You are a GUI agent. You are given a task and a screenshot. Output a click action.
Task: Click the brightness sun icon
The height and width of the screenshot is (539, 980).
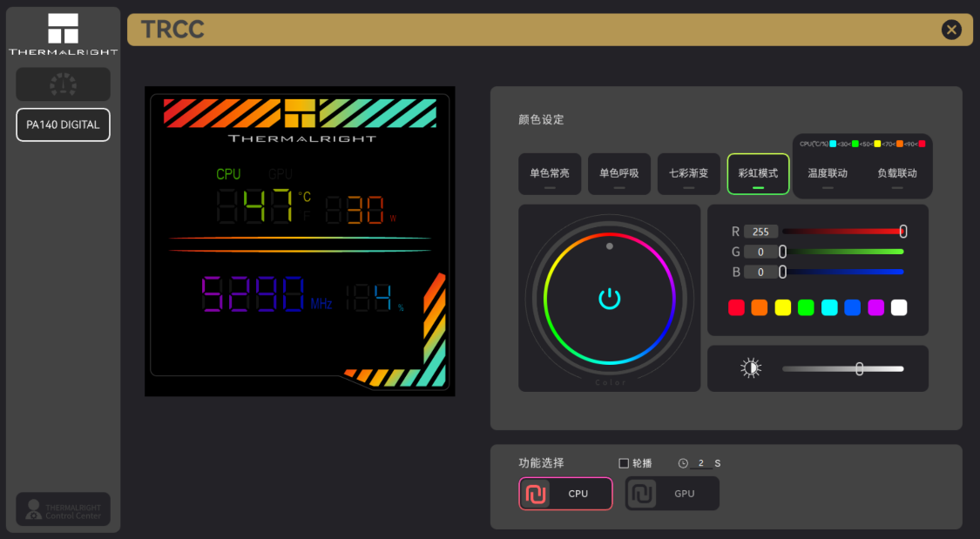751,368
